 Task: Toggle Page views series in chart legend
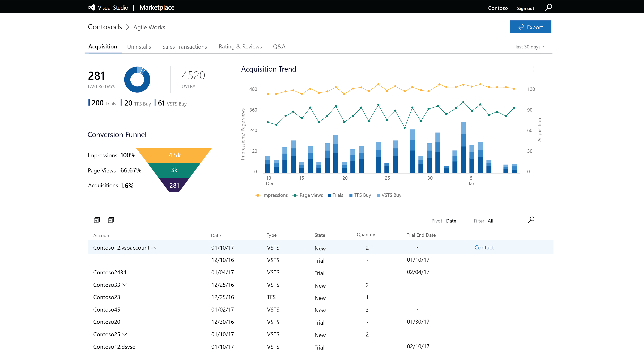click(x=307, y=195)
